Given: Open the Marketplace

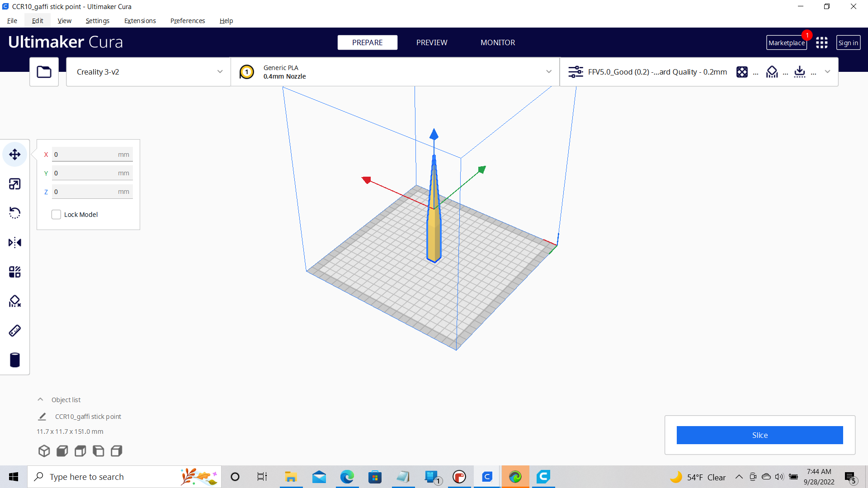Looking at the screenshot, I should pos(787,43).
